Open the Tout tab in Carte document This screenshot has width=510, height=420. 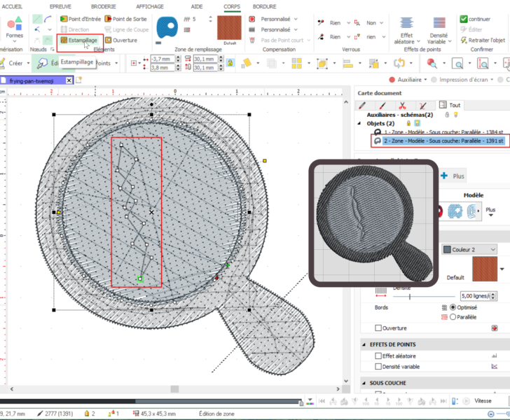click(450, 105)
